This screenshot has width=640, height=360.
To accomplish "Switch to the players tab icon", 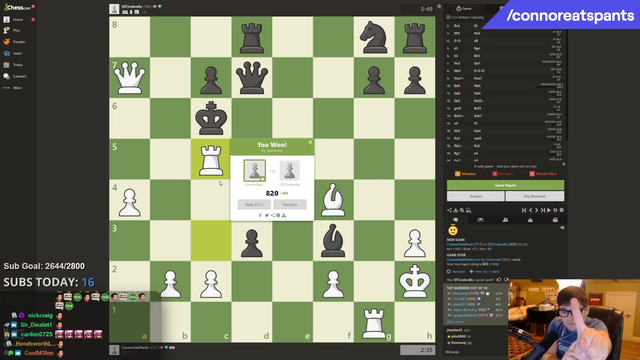I will [505, 220].
